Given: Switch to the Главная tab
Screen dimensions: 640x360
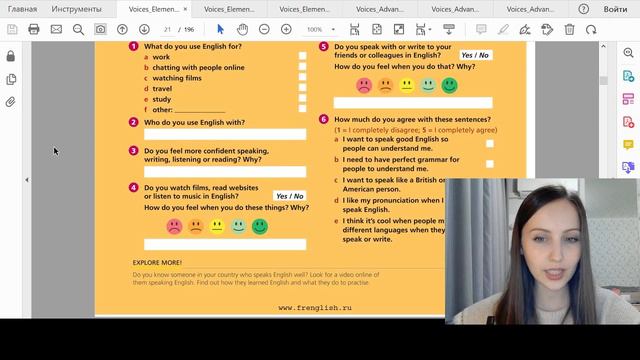Looking at the screenshot, I should (x=22, y=9).
